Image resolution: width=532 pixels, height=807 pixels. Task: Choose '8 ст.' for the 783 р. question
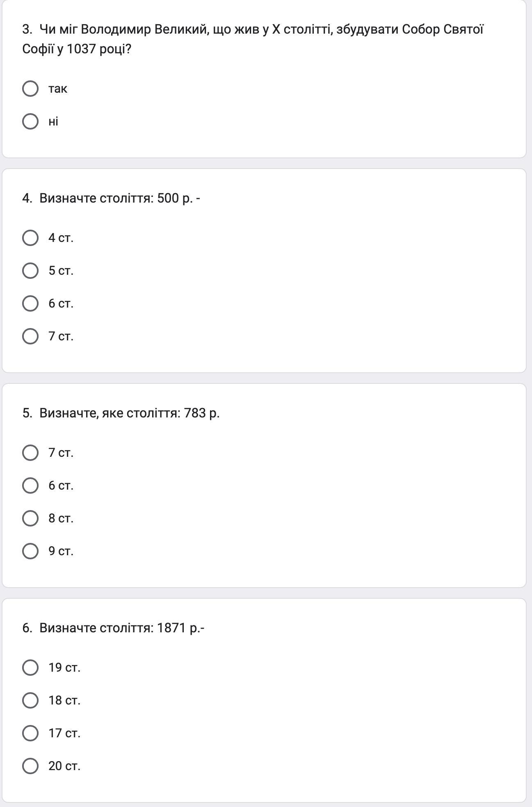[30, 518]
